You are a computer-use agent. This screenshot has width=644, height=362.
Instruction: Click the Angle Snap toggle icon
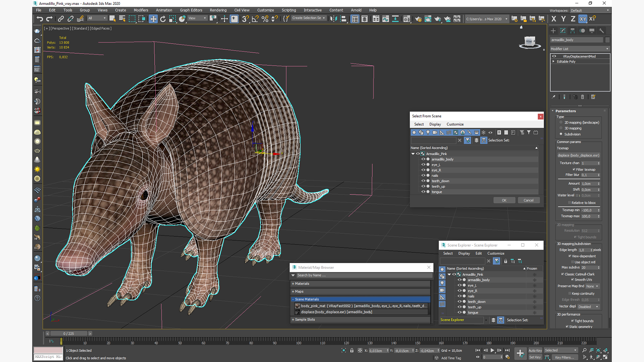point(255,19)
